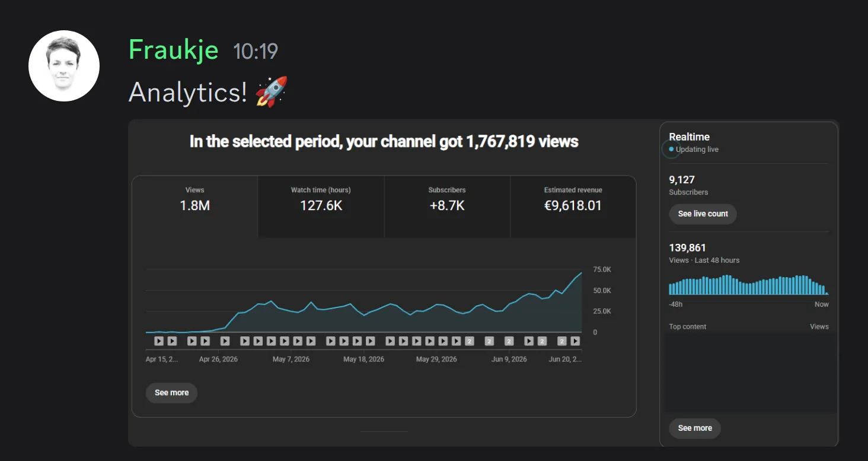
Task: Click the 25.0K y-axis label
Action: pos(602,311)
